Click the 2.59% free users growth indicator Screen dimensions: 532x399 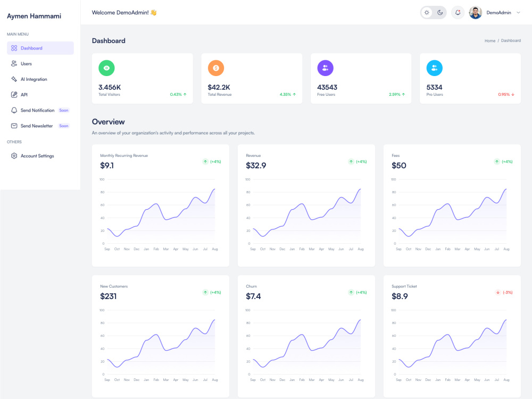397,94
